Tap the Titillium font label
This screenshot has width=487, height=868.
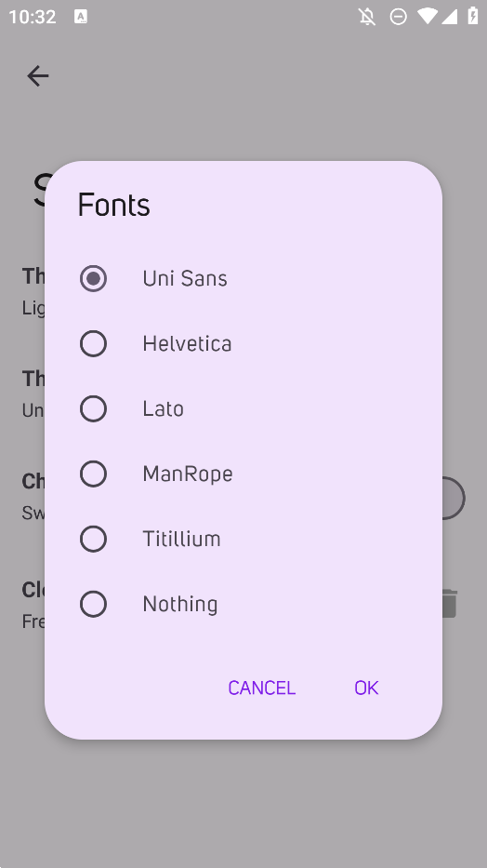(x=181, y=540)
